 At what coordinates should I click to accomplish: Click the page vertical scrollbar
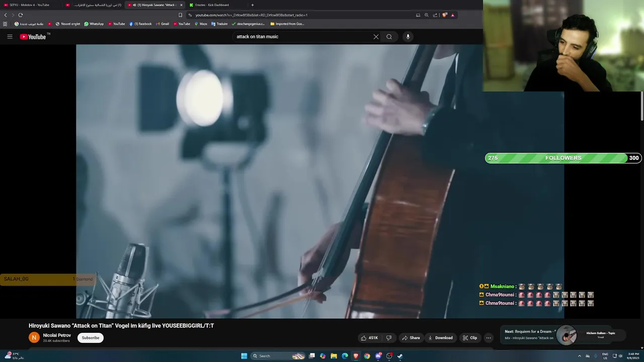click(642, 107)
